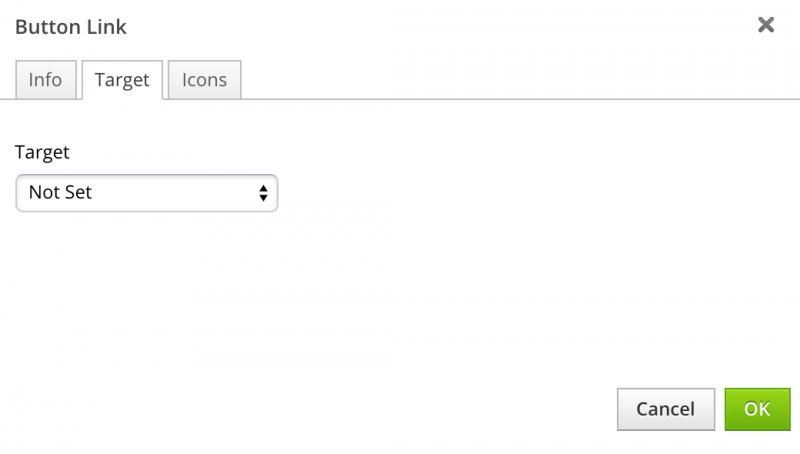Dismiss dialog using the X icon
This screenshot has width=800, height=454.
pos(766,25)
